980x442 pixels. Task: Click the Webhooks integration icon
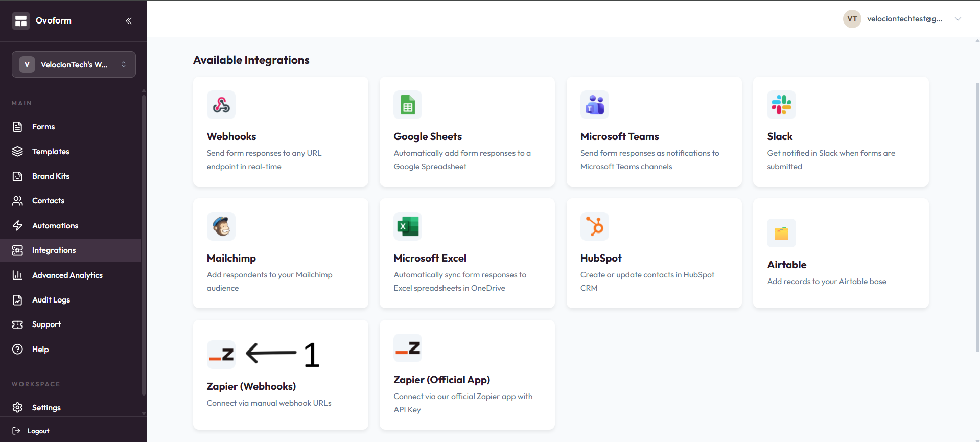pyautogui.click(x=221, y=105)
